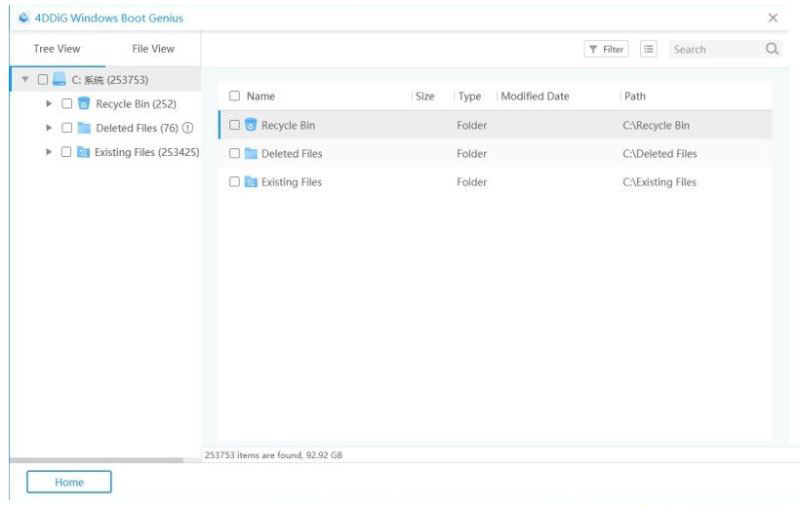Screen dimensions: 800x508
Task: Select the C: (253753) drive label
Action: pyautogui.click(x=110, y=80)
